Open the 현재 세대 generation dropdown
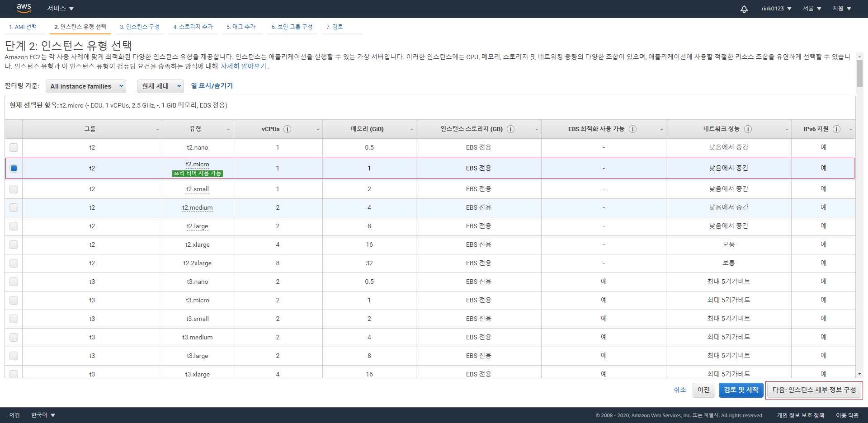The width and height of the screenshot is (868, 423). (160, 86)
